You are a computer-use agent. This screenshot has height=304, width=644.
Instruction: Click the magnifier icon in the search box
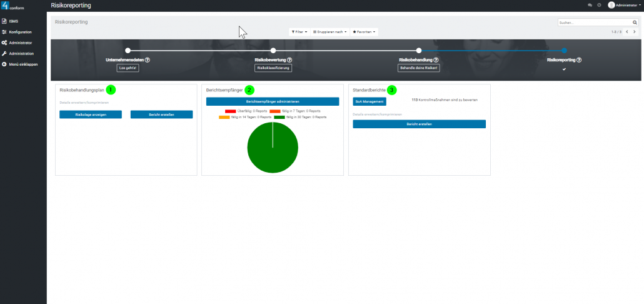[635, 23]
